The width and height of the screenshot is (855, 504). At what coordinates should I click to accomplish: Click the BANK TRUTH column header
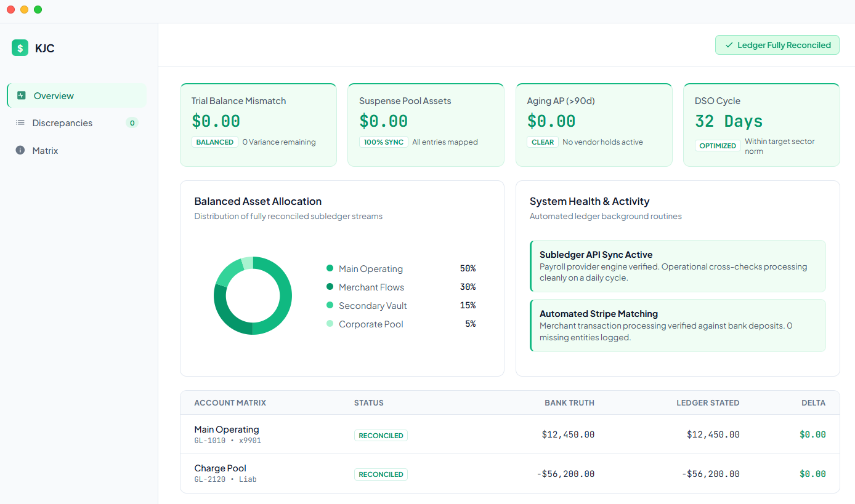click(x=569, y=403)
